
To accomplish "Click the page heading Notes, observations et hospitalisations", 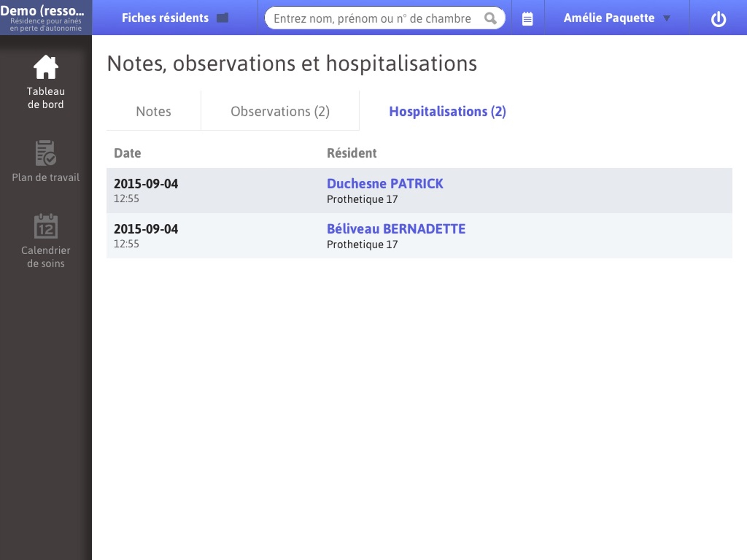I will tap(292, 63).
